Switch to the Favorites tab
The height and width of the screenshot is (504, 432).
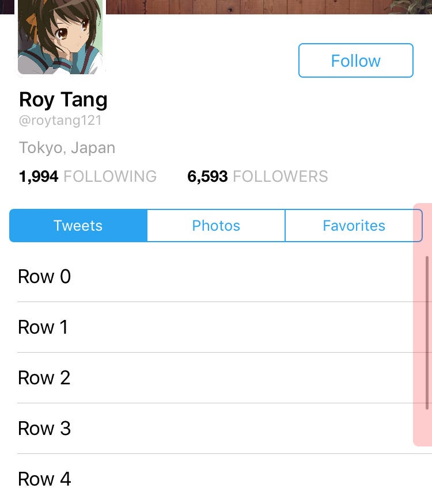pyautogui.click(x=354, y=226)
